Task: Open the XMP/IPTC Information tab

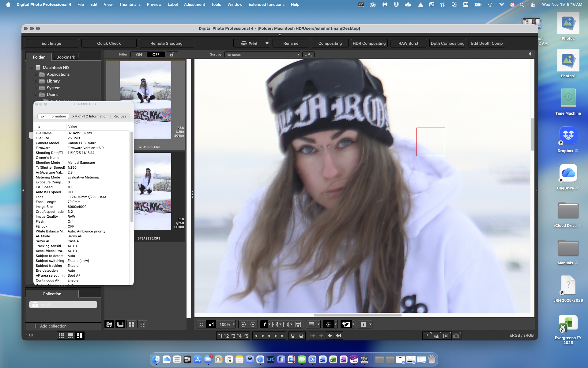Action: (x=90, y=116)
